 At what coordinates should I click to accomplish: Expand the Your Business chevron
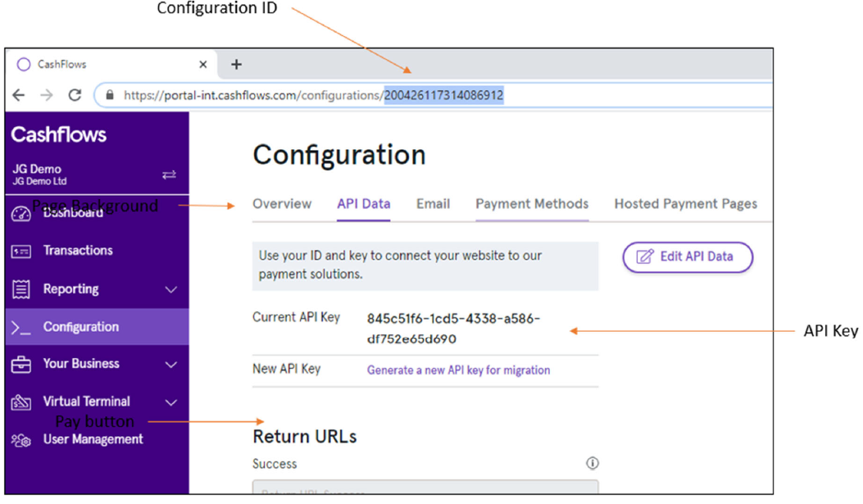click(x=171, y=364)
